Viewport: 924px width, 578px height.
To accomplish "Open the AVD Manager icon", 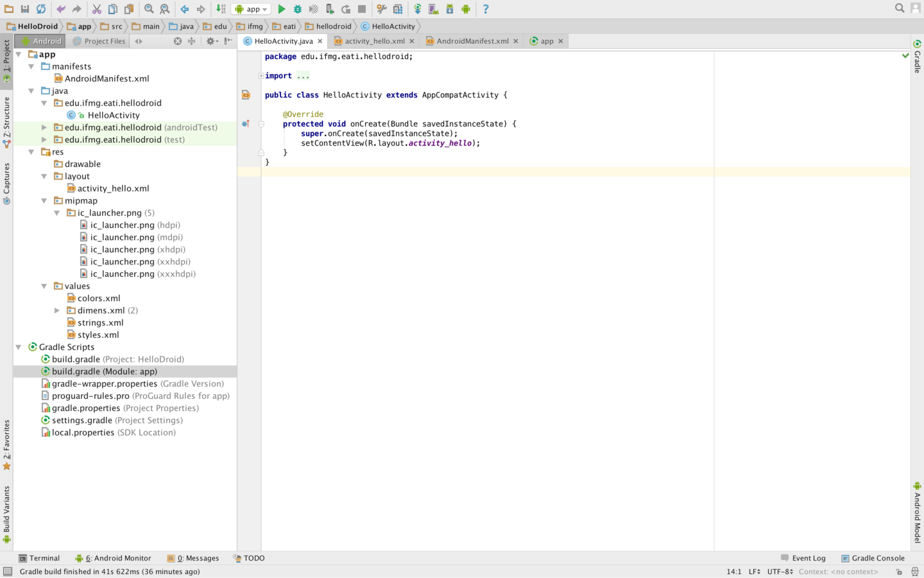I will [x=434, y=9].
